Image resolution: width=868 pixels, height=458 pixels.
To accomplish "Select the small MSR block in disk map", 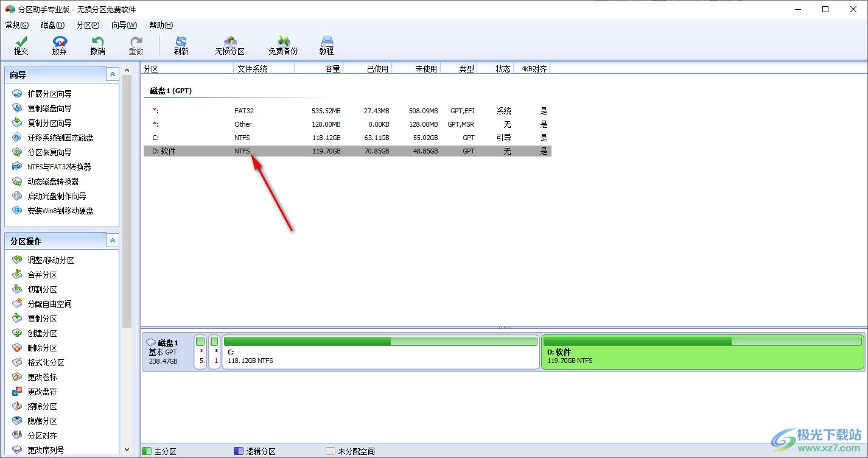I will point(214,352).
